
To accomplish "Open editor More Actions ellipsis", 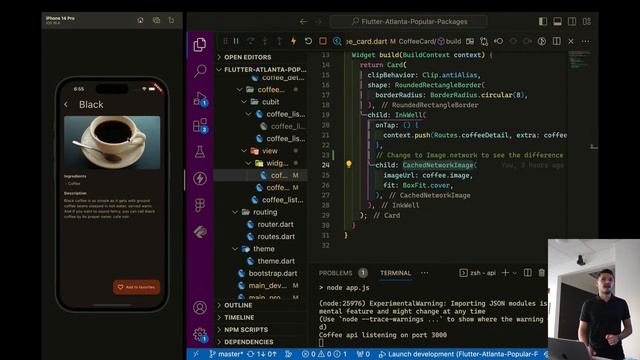I will 585,41.
